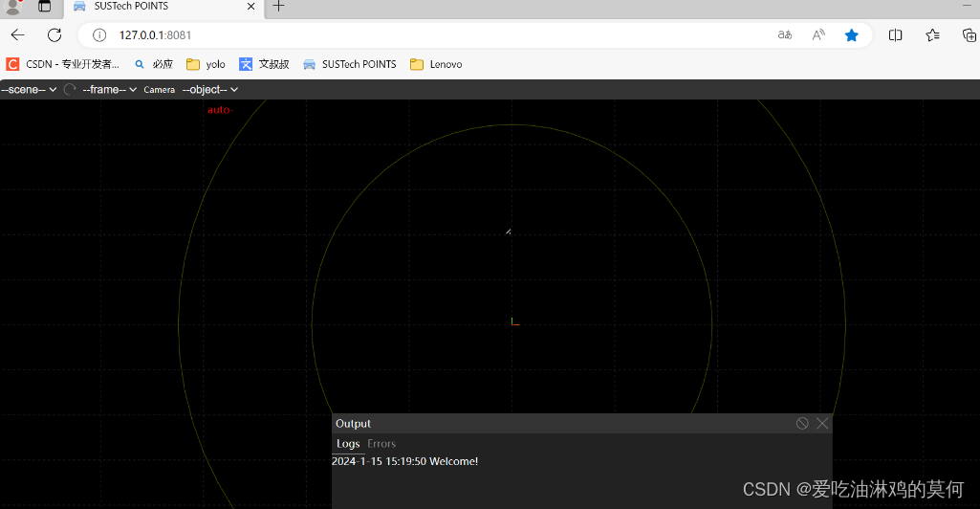Click the address bar URL 127.0.0.1:8081
Viewport: 980px width, 509px height.
(155, 35)
